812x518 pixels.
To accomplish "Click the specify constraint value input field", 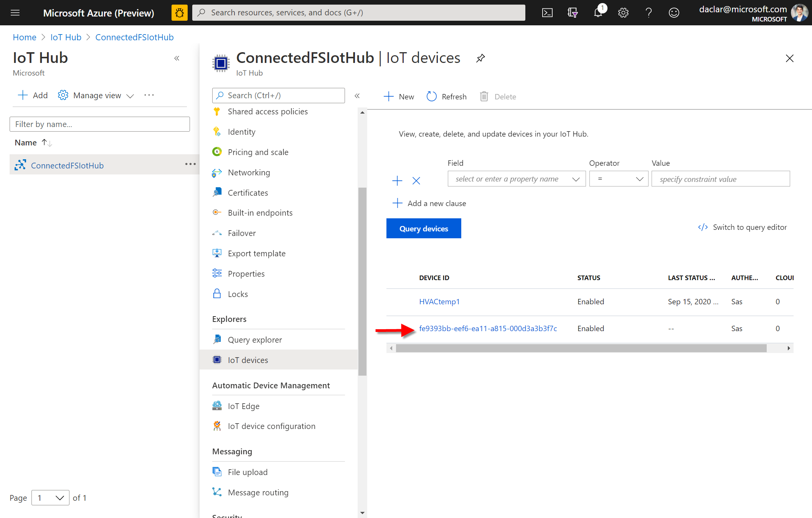I will [x=720, y=179].
